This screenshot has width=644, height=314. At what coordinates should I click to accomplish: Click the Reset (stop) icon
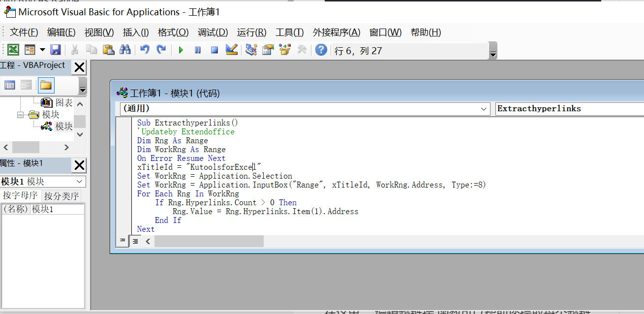coord(215,49)
